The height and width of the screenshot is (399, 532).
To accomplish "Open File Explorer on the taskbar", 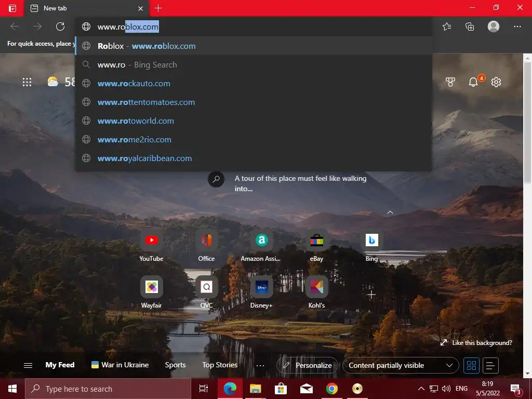I will tap(255, 389).
